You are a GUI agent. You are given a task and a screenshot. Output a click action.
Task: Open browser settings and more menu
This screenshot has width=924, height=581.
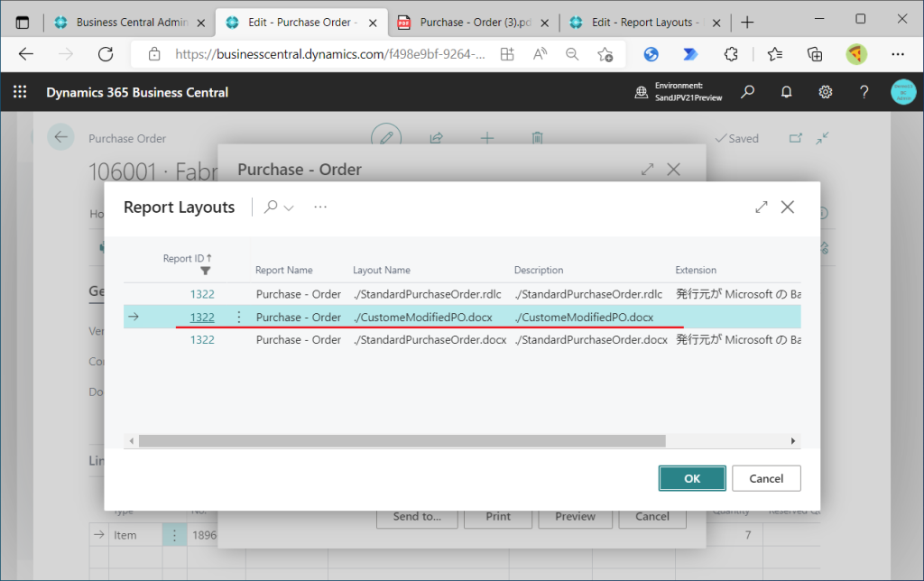click(x=898, y=54)
